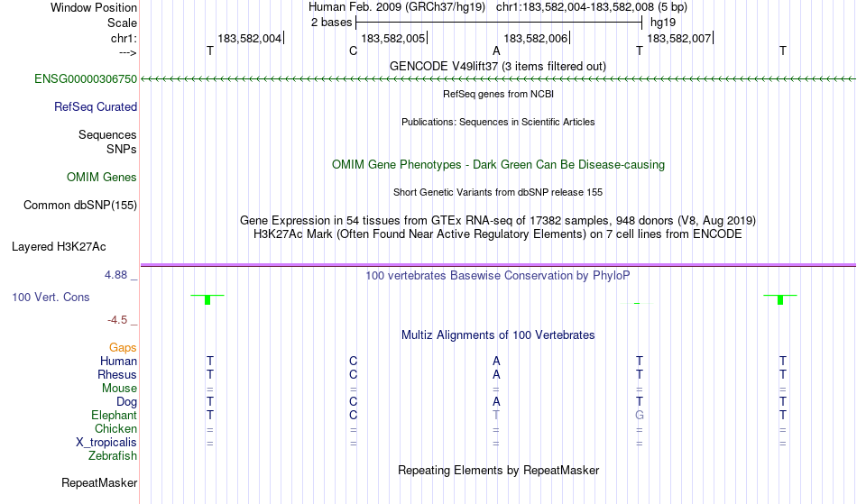Select the Zebrafish species row label
The image size is (857, 504).
coord(113,455)
